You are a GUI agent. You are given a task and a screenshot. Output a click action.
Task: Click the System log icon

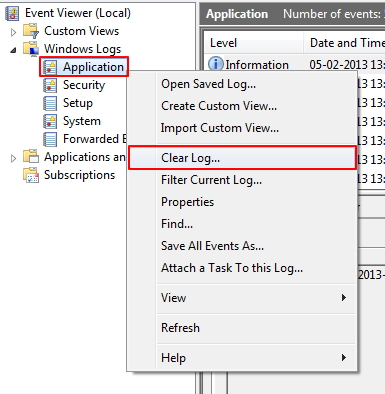click(50, 121)
